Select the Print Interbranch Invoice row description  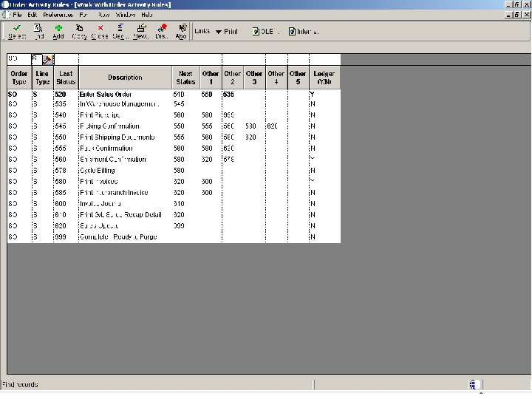click(114, 193)
